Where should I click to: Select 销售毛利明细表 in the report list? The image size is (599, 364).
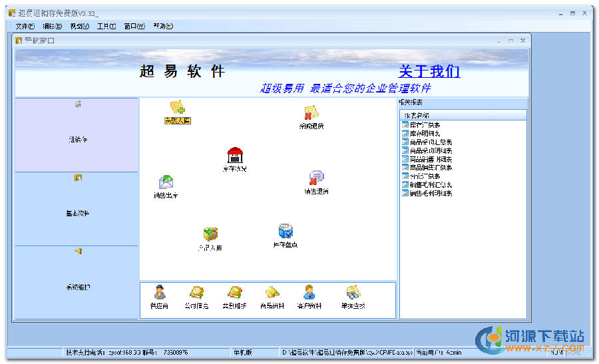[431, 193]
